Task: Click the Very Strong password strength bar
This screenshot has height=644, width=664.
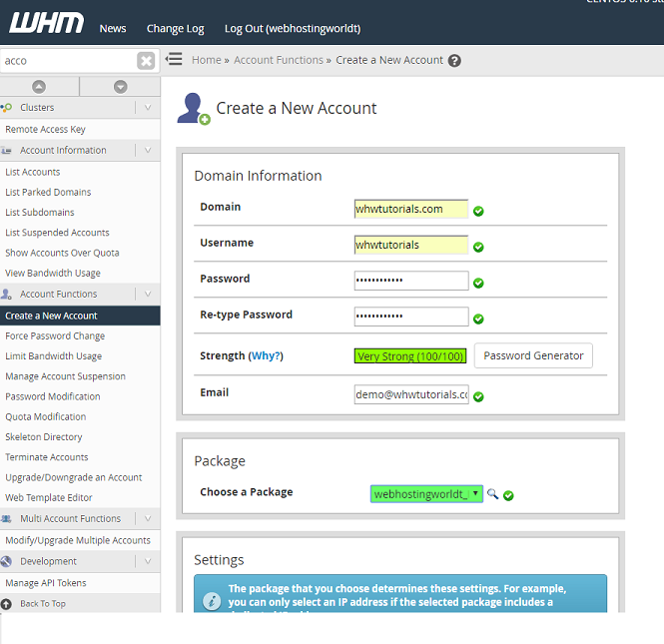Action: (410, 356)
